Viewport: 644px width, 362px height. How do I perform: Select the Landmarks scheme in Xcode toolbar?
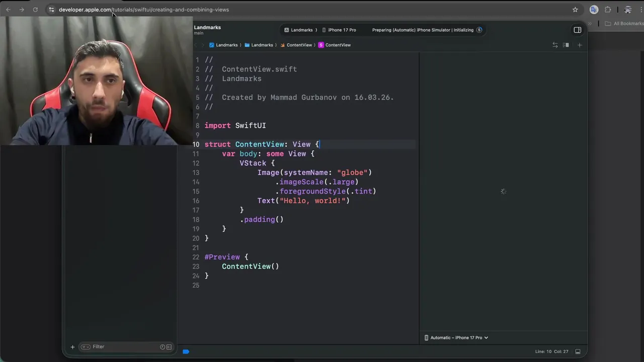(299, 30)
